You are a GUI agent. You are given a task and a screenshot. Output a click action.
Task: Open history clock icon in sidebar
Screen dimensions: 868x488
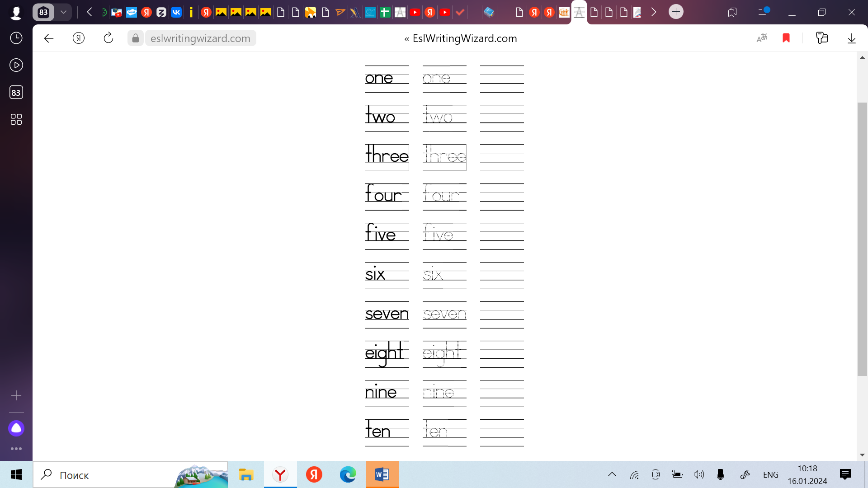coord(16,38)
